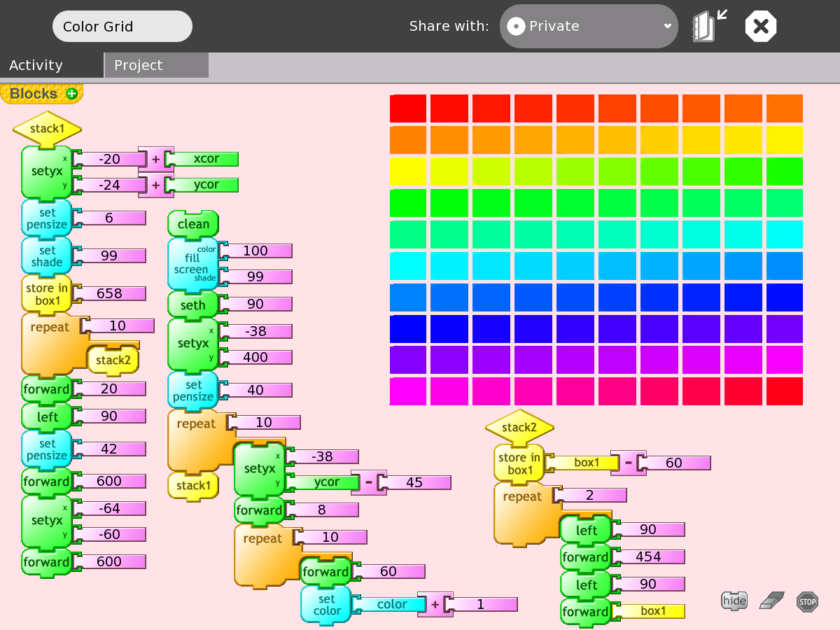Viewport: 840px width, 630px height.
Task: Click the eraser clean icon
Action: pos(772,601)
